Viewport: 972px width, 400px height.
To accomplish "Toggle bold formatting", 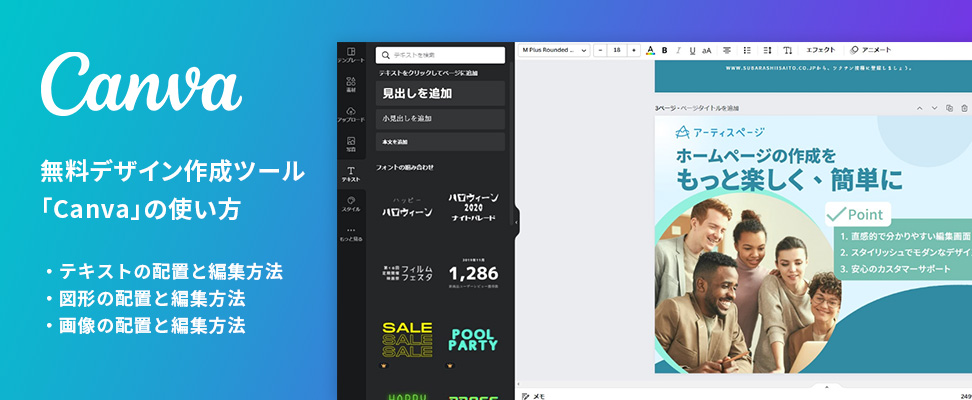I will pos(665,50).
